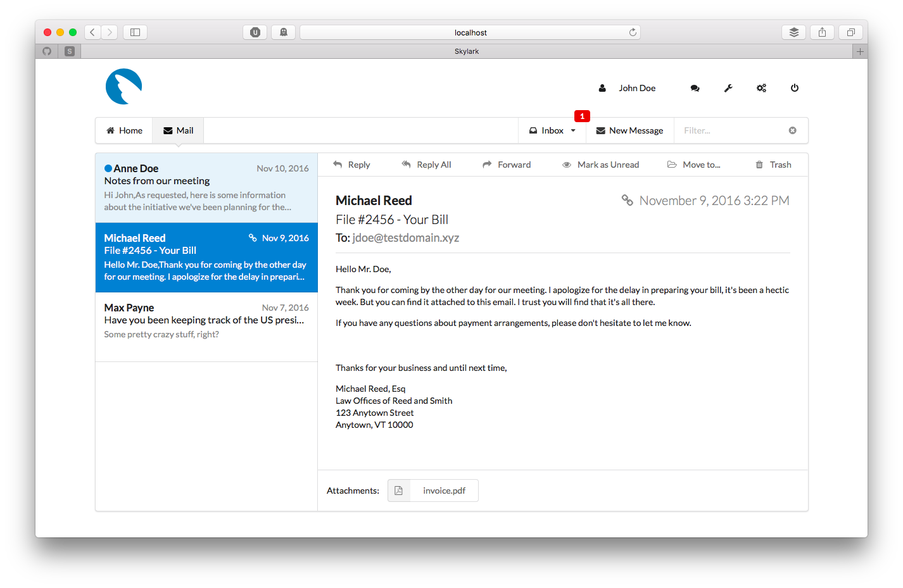This screenshot has width=903, height=588.
Task: Select the Mail tab
Action: click(x=178, y=130)
